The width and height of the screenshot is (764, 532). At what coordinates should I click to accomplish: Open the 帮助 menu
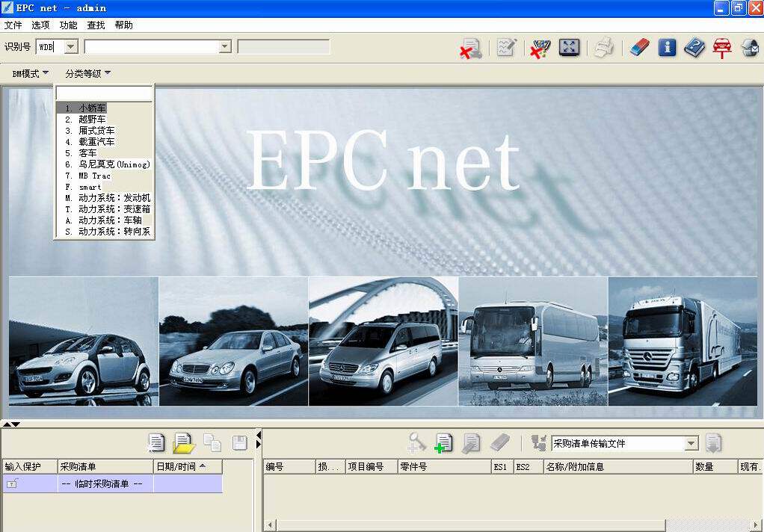[x=124, y=25]
